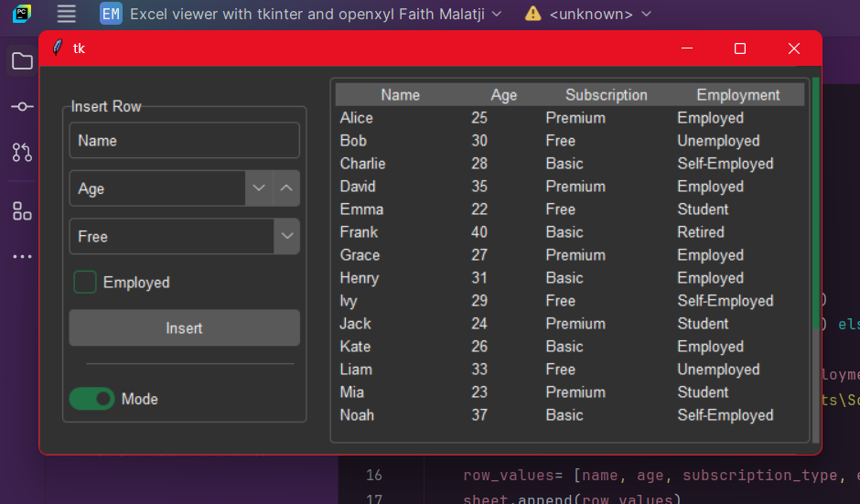Show more tool windows via ellipsis
The height and width of the screenshot is (504, 860).
[x=22, y=257]
